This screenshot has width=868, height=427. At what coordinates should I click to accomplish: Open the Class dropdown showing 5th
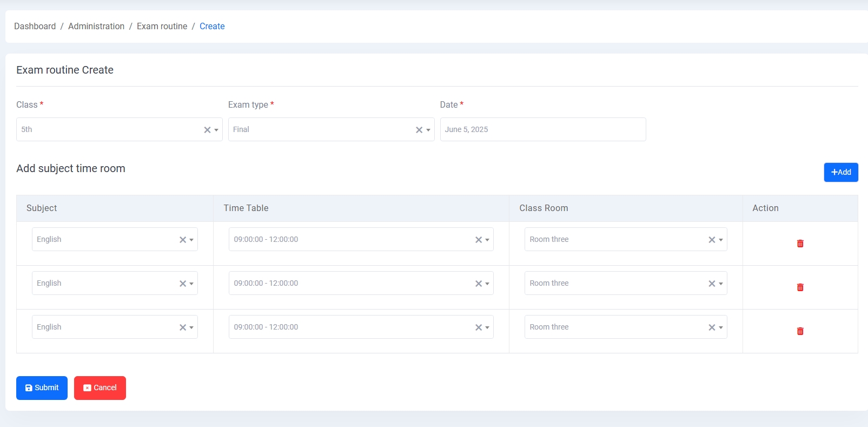[108, 130]
